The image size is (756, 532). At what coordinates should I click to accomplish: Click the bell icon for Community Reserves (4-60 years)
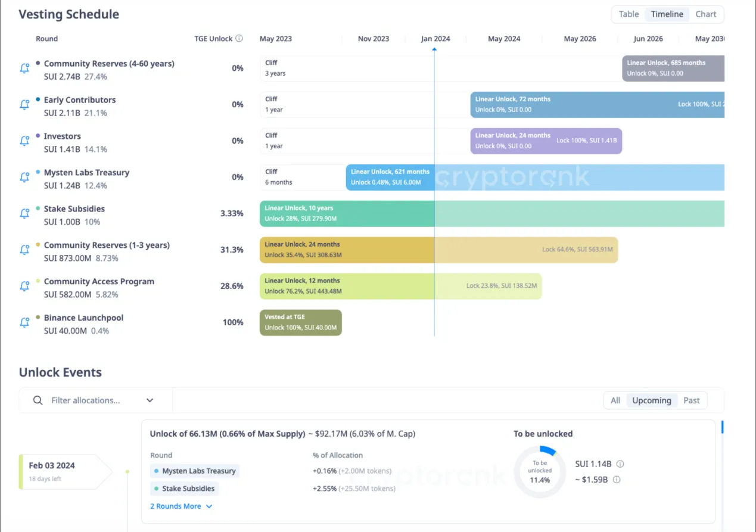(24, 69)
